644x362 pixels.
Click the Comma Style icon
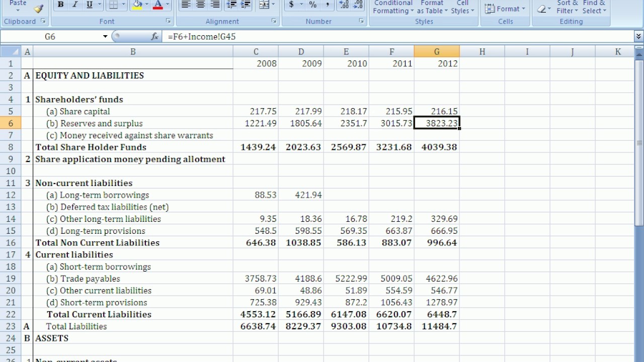point(327,5)
